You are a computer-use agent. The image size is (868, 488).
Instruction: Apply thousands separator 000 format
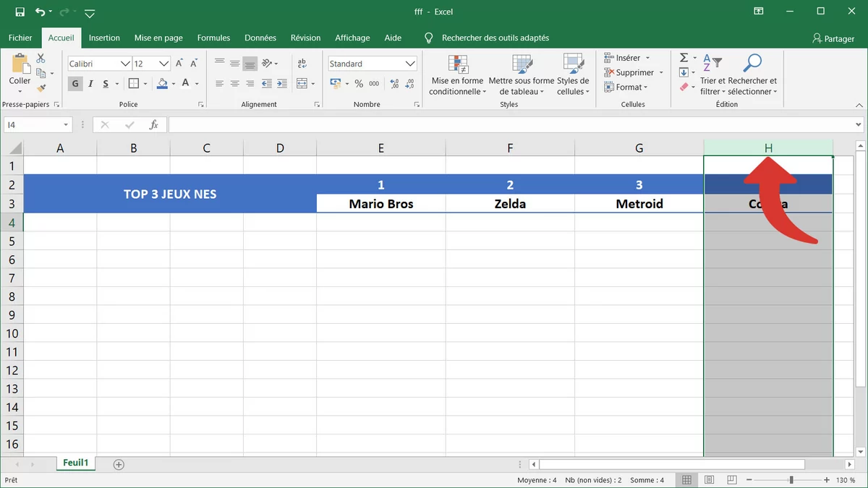tap(374, 84)
